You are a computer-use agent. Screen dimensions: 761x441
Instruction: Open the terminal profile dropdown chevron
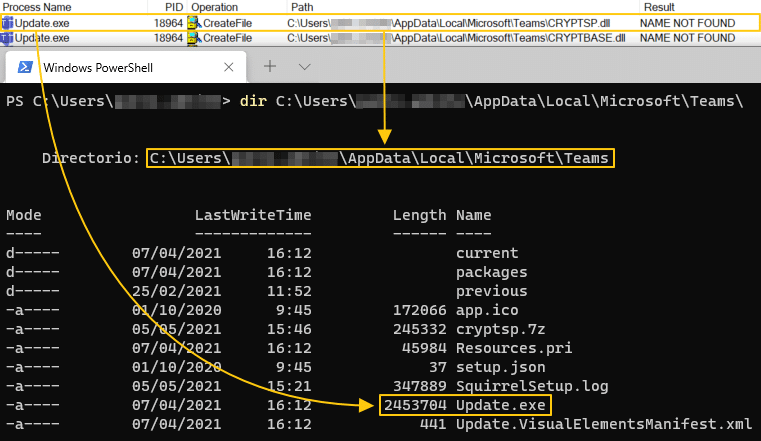(304, 67)
